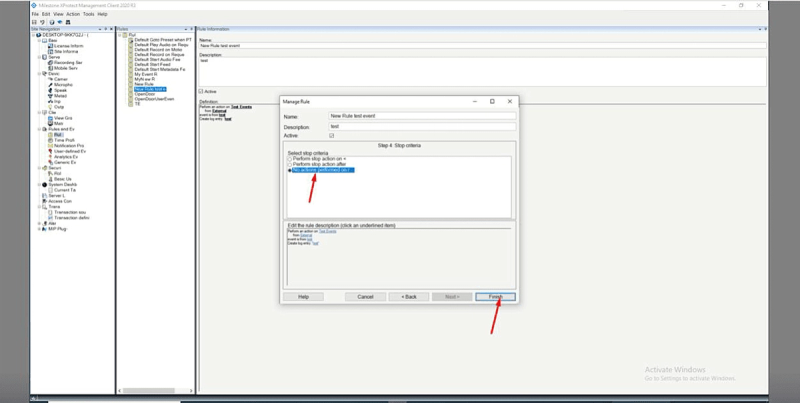Click the Help button in Manage Rule dialog
800x403 pixels.
303,297
